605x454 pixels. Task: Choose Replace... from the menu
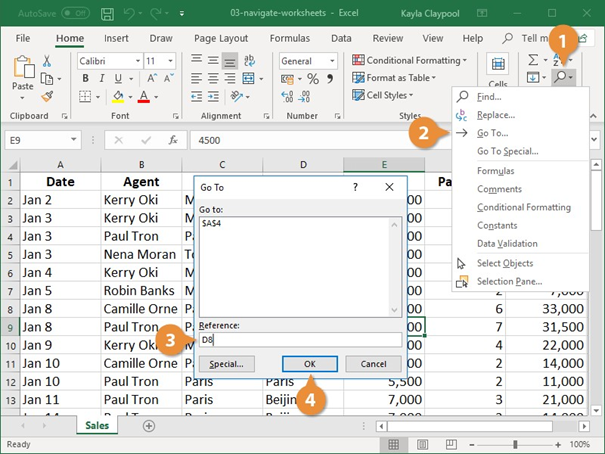(521, 115)
